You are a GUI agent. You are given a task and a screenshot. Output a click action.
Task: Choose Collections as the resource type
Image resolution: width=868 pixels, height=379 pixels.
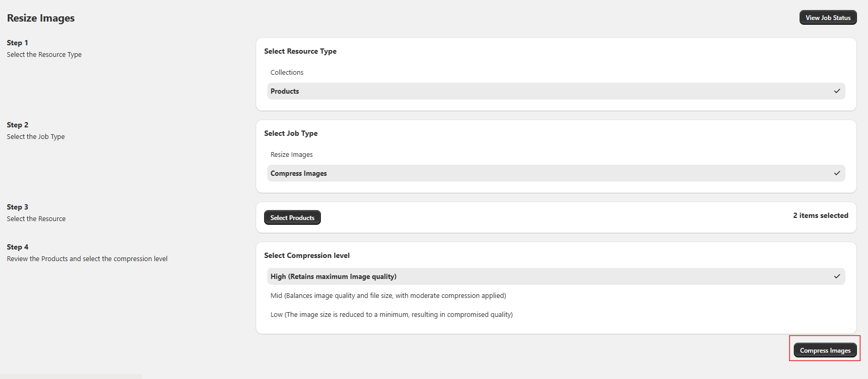287,73
